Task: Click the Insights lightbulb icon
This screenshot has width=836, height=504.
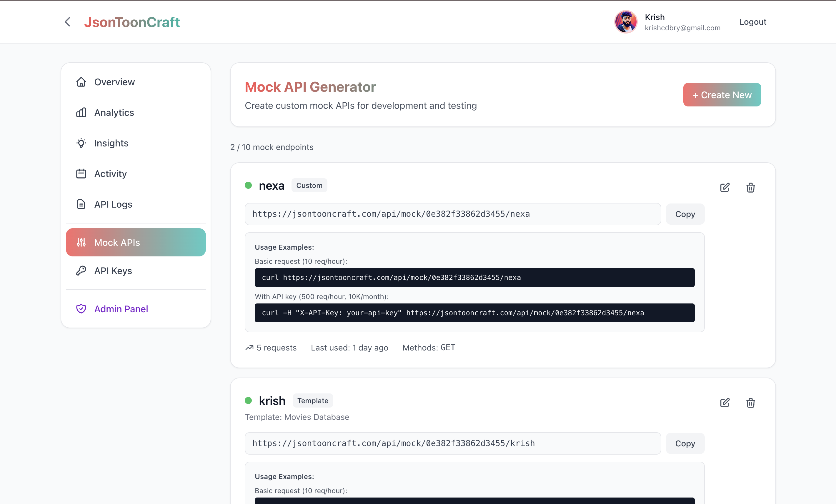Action: click(x=81, y=143)
